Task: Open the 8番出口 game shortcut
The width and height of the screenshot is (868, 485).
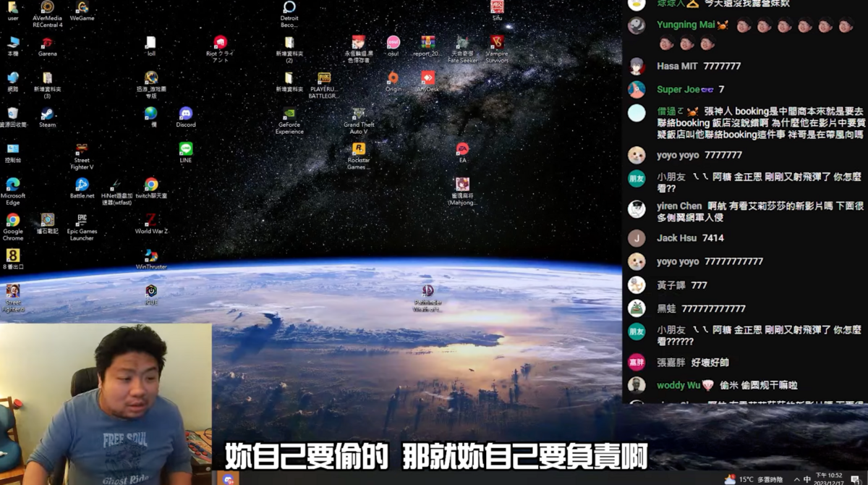Action: click(12, 259)
